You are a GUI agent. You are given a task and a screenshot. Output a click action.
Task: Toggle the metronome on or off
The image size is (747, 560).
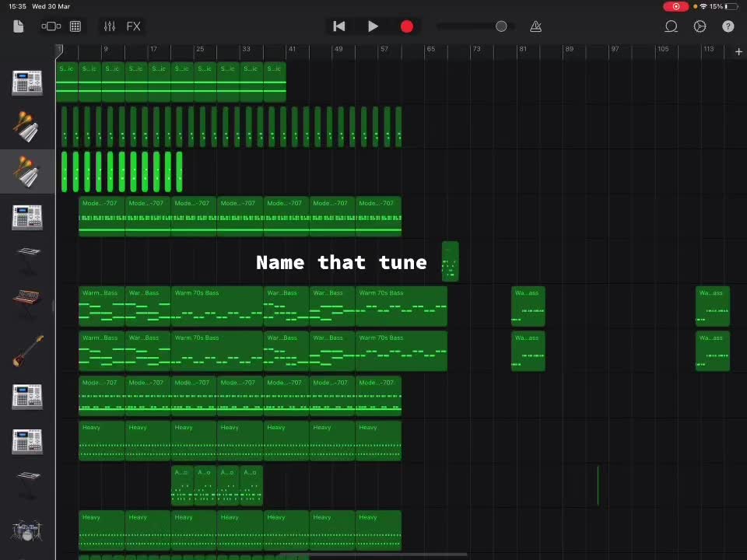coord(535,26)
